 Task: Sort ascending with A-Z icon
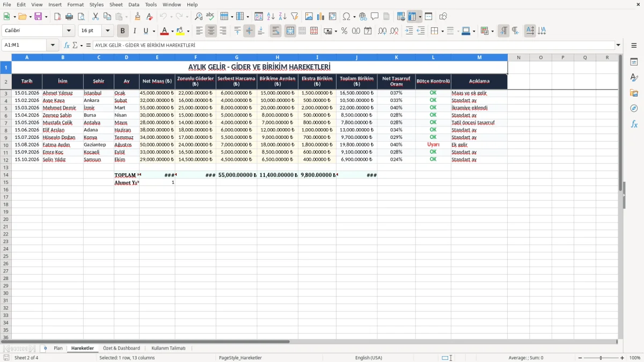coord(271,17)
